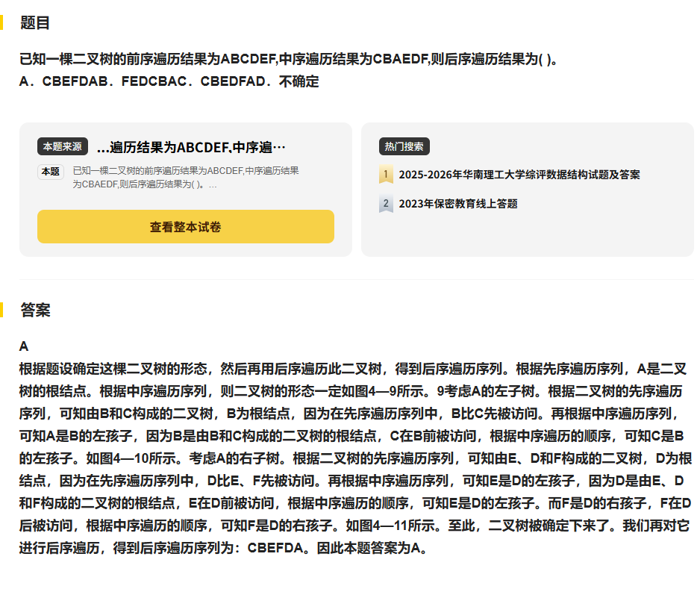Click the 热门搜索 badge

tap(404, 146)
